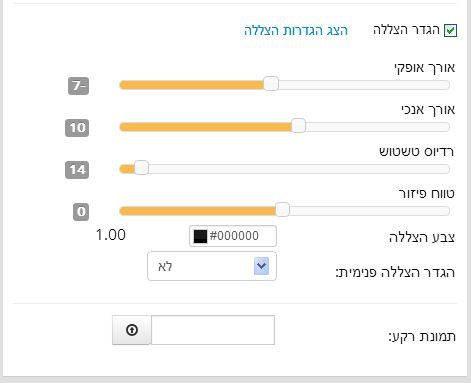Click the תמונת רקע text input field
Viewport: 471px width, 383px height.
click(x=213, y=330)
